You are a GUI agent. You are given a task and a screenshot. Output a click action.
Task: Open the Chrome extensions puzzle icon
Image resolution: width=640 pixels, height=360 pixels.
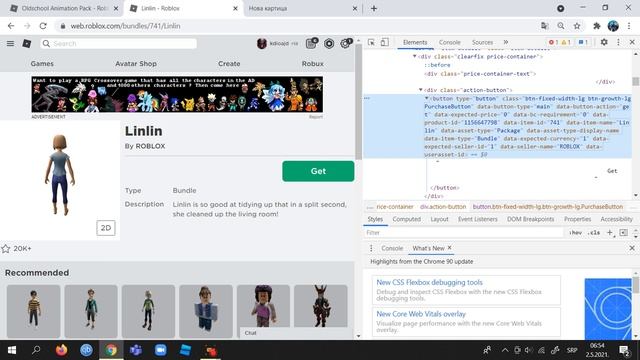[596, 26]
